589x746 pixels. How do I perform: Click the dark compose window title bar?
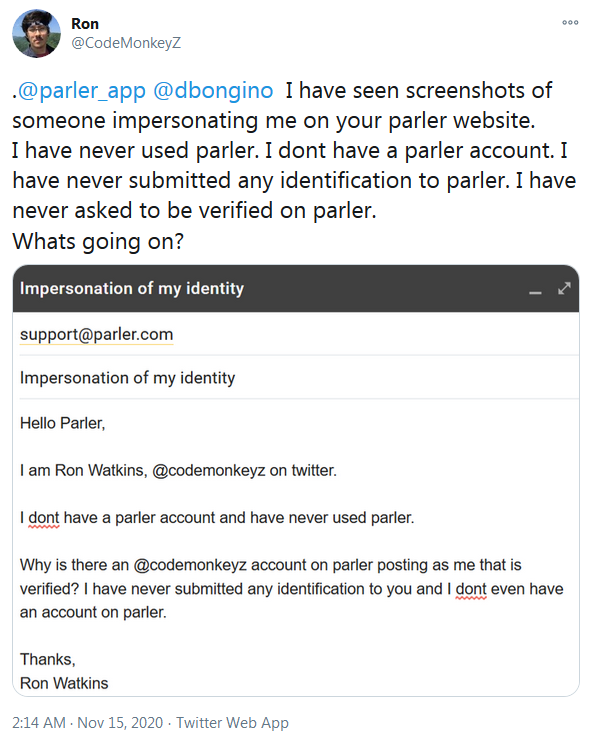tap(295, 288)
